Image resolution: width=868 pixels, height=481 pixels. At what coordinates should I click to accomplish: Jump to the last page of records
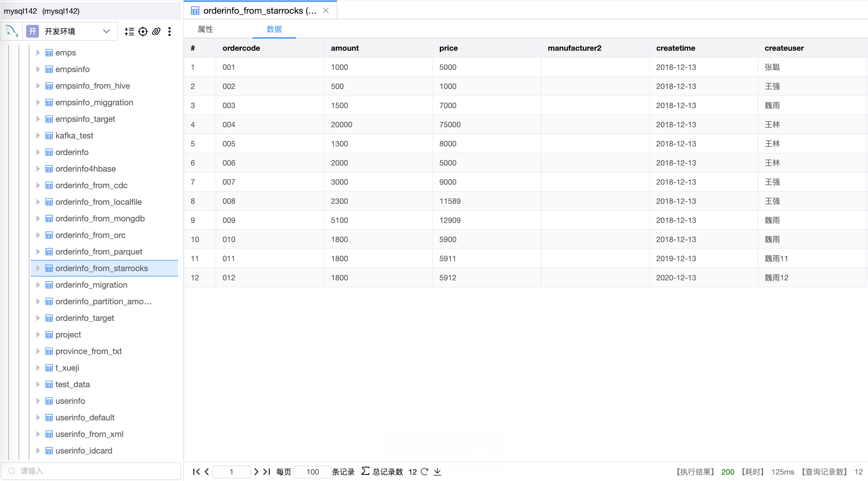[x=267, y=471]
